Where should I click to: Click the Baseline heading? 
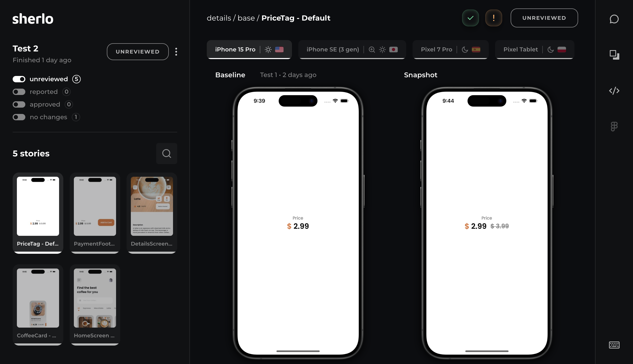click(230, 75)
